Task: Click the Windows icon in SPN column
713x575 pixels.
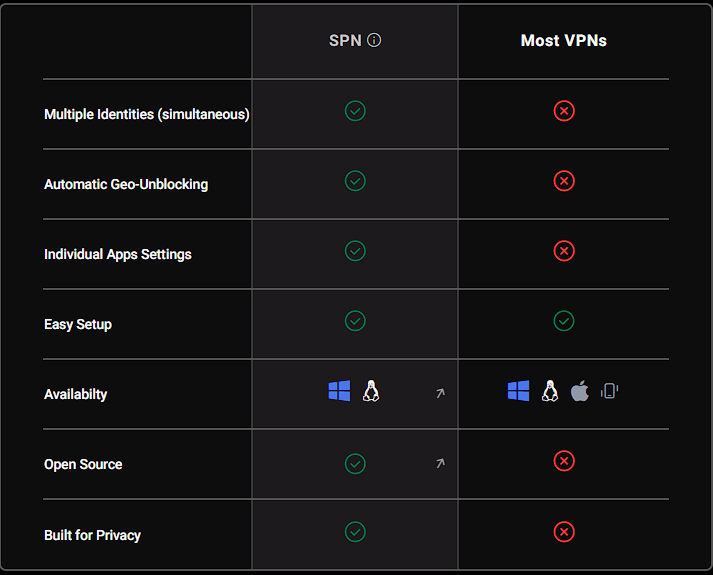Action: click(339, 391)
